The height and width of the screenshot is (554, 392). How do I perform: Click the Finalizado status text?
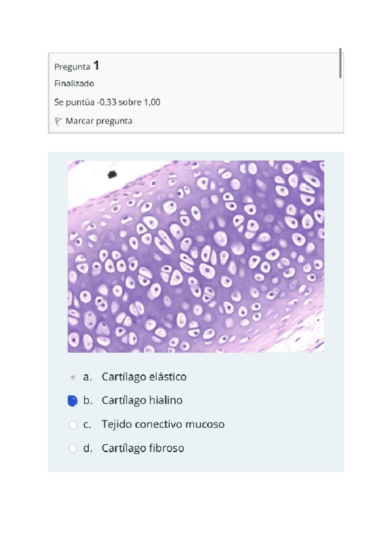coord(74,84)
